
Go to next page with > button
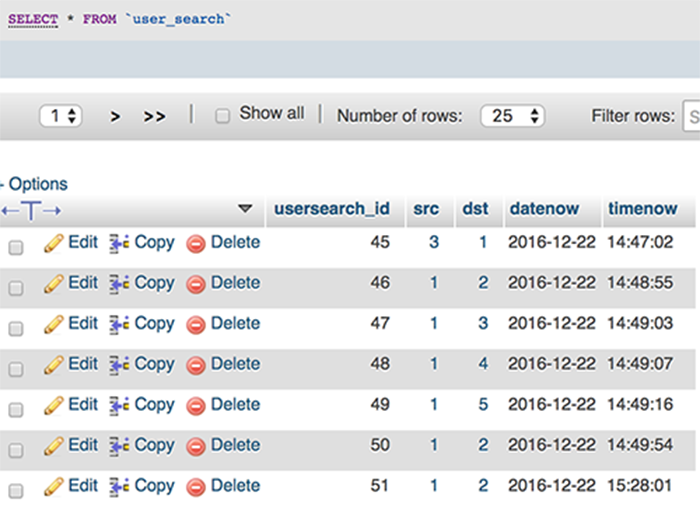[115, 117]
